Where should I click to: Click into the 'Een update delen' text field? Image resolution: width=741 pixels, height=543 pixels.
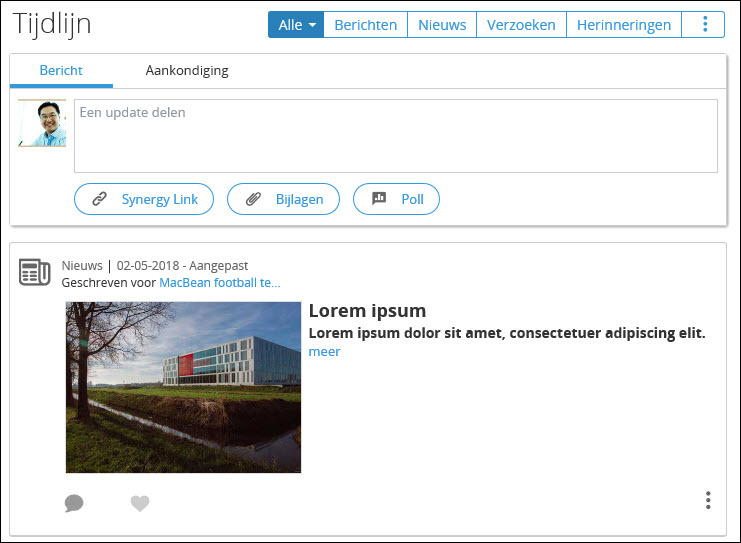click(x=395, y=136)
